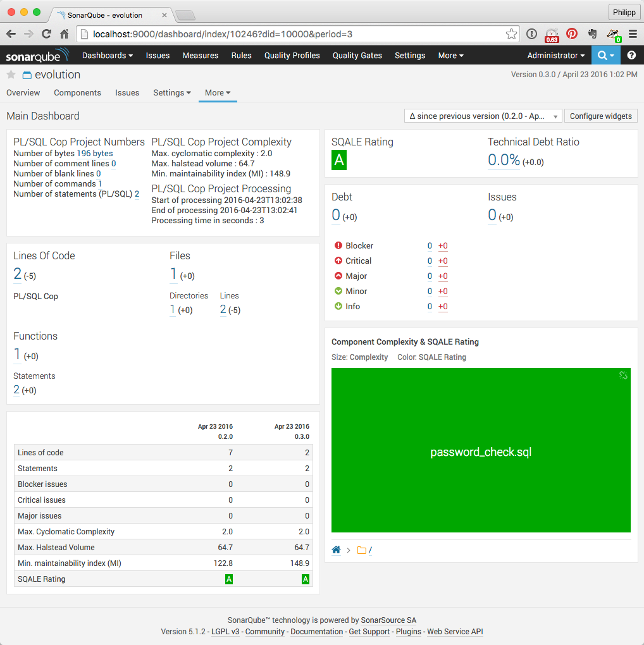Viewport: 644px width, 645px height.
Task: Click the Philipp profile button
Action: tap(624, 13)
